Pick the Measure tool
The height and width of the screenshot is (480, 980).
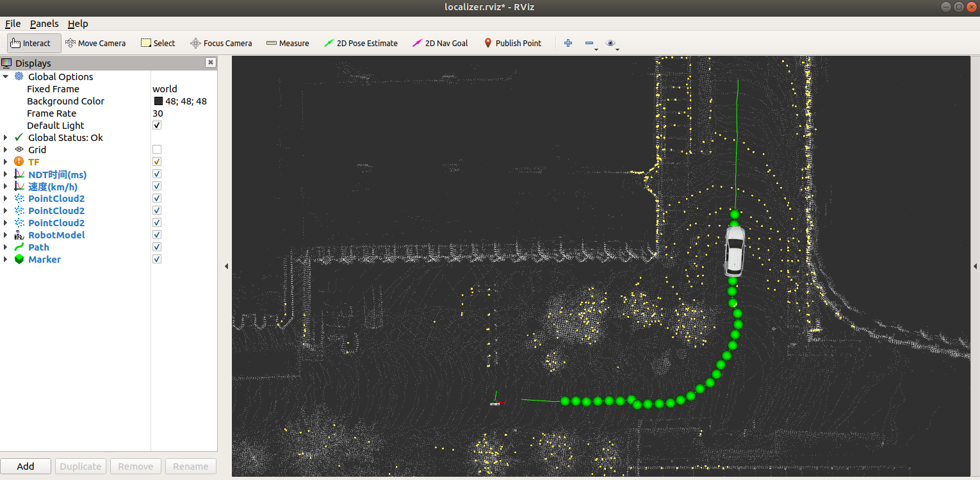[288, 44]
